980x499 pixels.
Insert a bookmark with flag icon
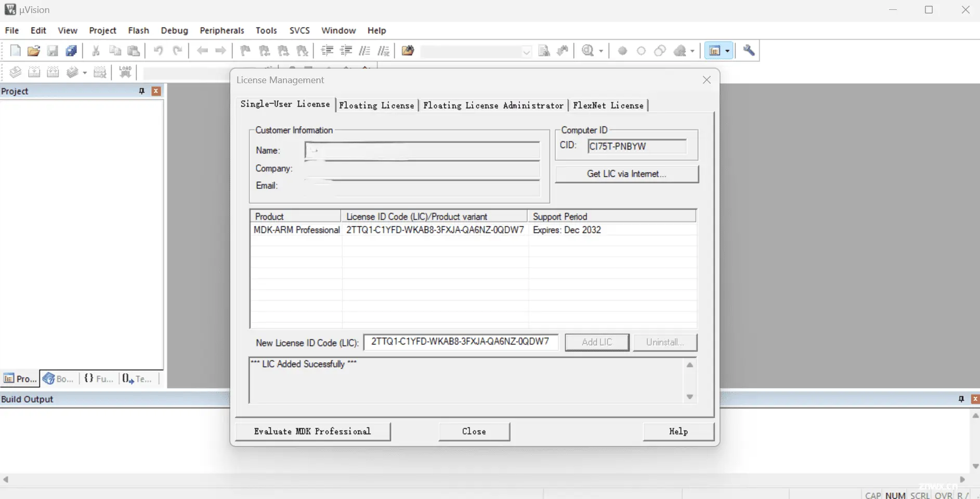pyautogui.click(x=245, y=50)
